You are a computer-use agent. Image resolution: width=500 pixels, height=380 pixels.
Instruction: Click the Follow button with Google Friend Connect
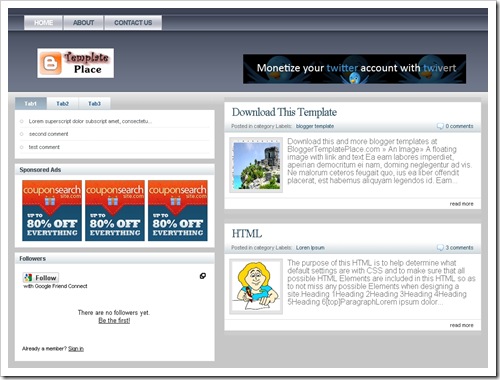pos(41,278)
